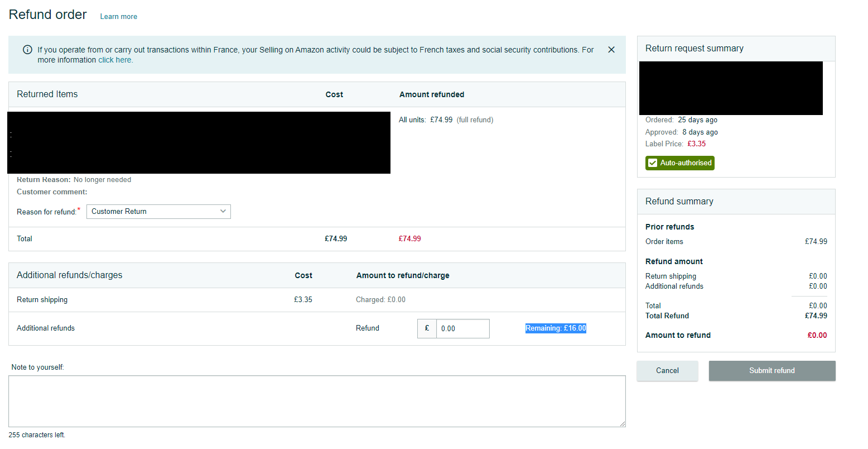868x449 pixels.
Task: Select the highlighted Remaining £16.00 value
Action: point(556,328)
